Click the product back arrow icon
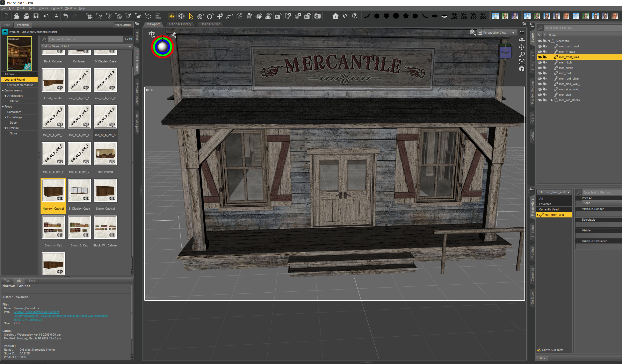This screenshot has width=622, height=364. click(x=5, y=32)
